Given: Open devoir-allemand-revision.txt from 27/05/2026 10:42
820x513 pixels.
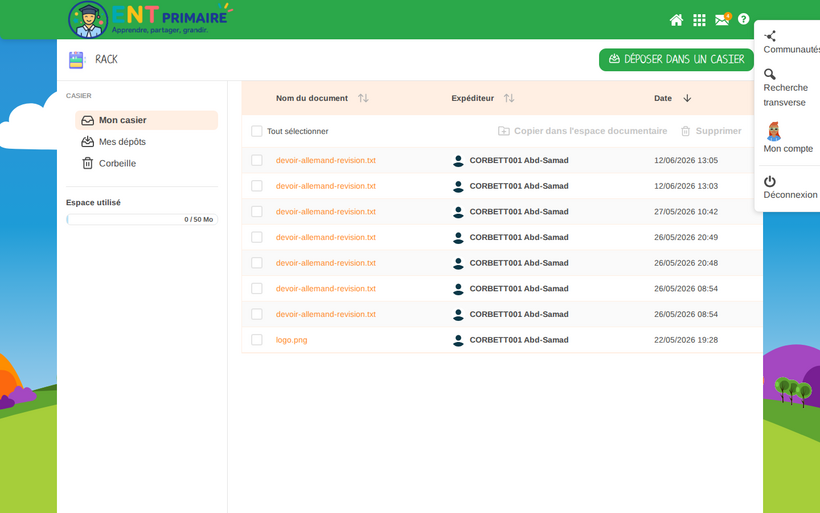Looking at the screenshot, I should [x=326, y=212].
